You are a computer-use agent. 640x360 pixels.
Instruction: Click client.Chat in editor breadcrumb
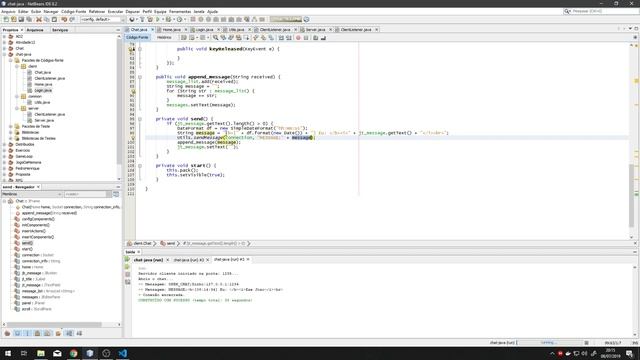(142, 243)
